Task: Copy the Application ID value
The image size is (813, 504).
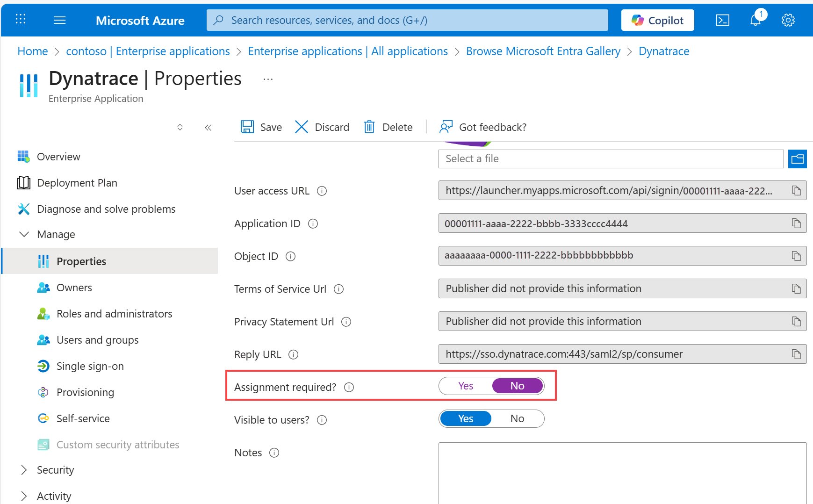Action: pyautogui.click(x=796, y=223)
